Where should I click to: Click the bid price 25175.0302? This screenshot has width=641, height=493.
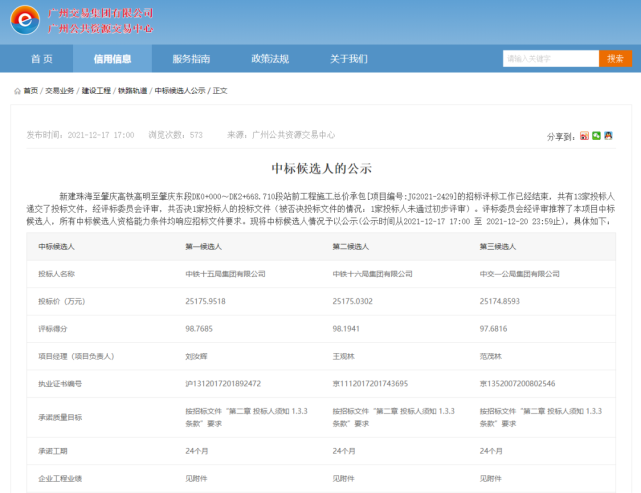click(353, 301)
